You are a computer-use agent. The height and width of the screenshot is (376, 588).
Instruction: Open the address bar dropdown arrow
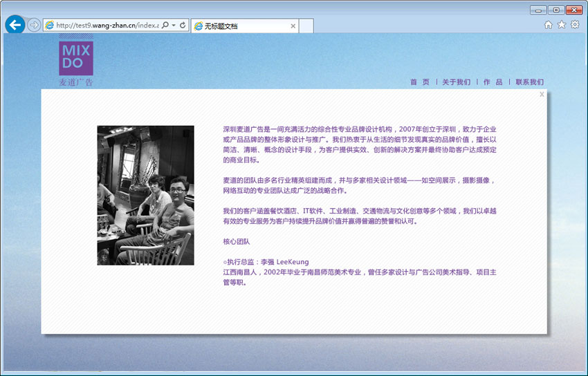(174, 25)
